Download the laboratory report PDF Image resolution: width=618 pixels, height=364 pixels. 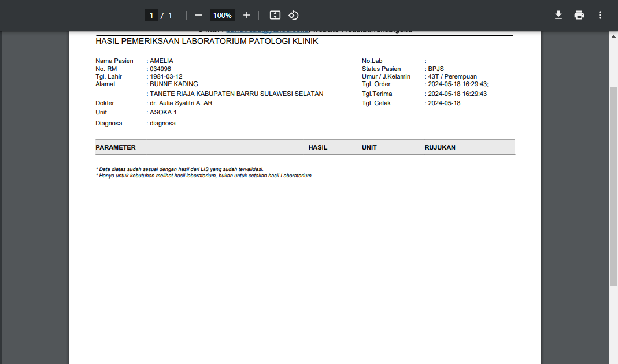click(x=558, y=14)
